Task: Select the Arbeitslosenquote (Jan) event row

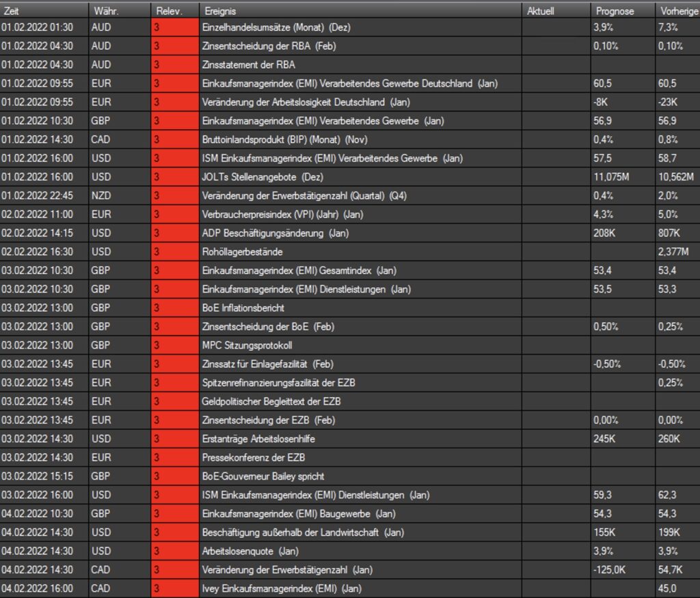Action: 250,551
